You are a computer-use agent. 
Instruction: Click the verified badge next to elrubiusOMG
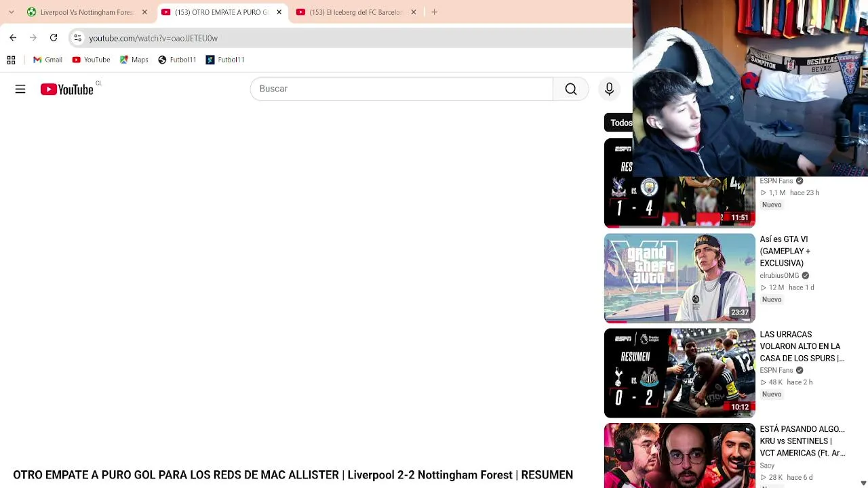pos(806,276)
